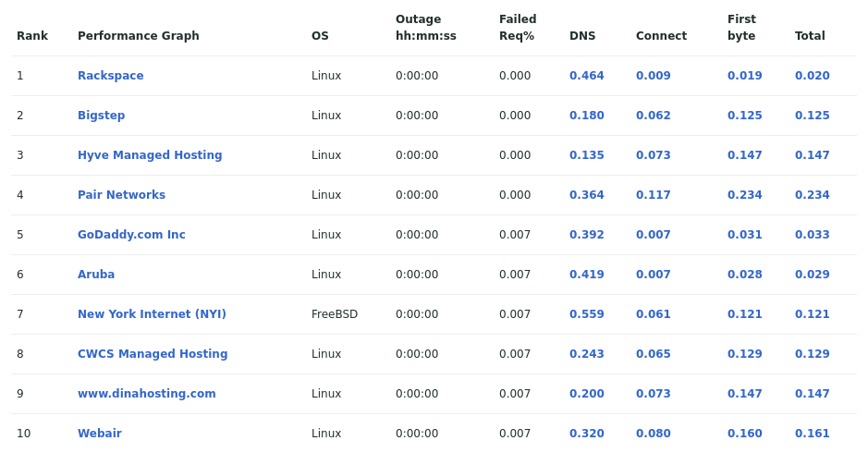Open the CWCS Managed Hosting link
This screenshot has height=453, width=868.
(153, 354)
